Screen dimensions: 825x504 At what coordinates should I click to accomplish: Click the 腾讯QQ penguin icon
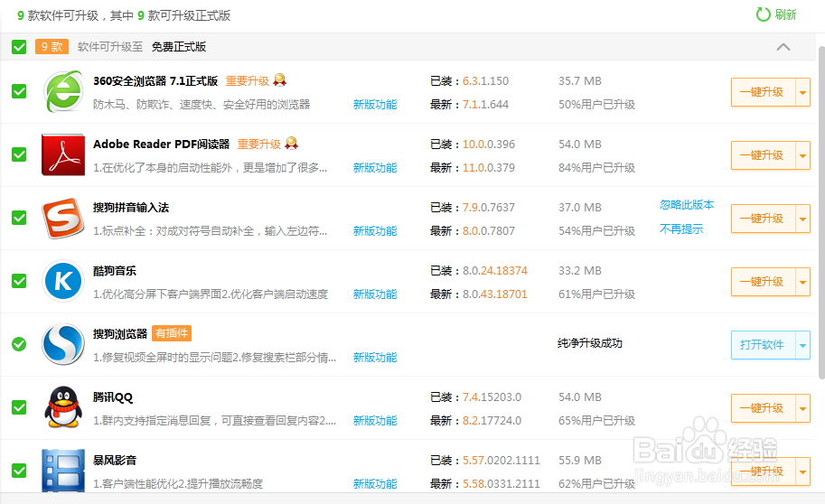(63, 407)
